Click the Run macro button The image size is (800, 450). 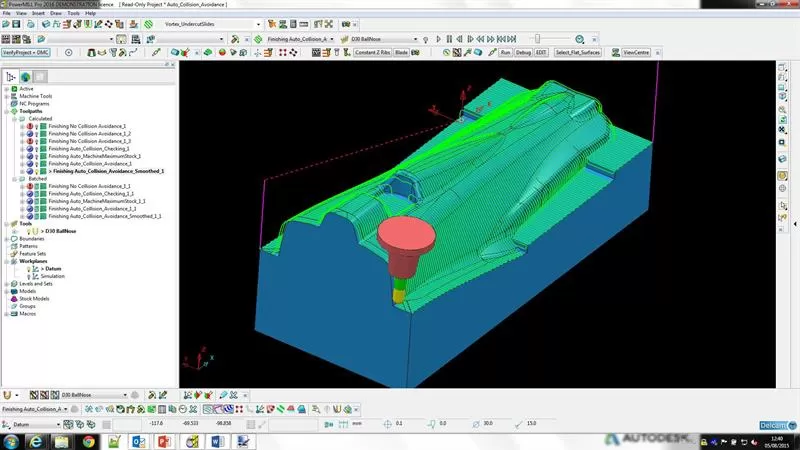pos(505,53)
